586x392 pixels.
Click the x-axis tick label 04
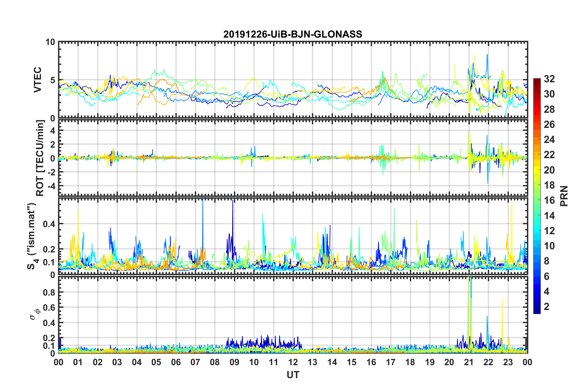[x=137, y=362]
